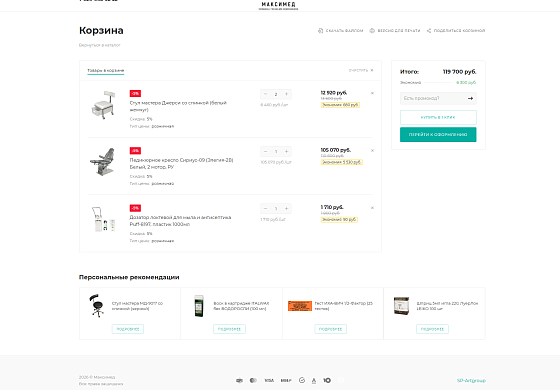Viewport: 560px width, 390px height.
Task: Open the print version of the cart
Action: click(x=395, y=31)
